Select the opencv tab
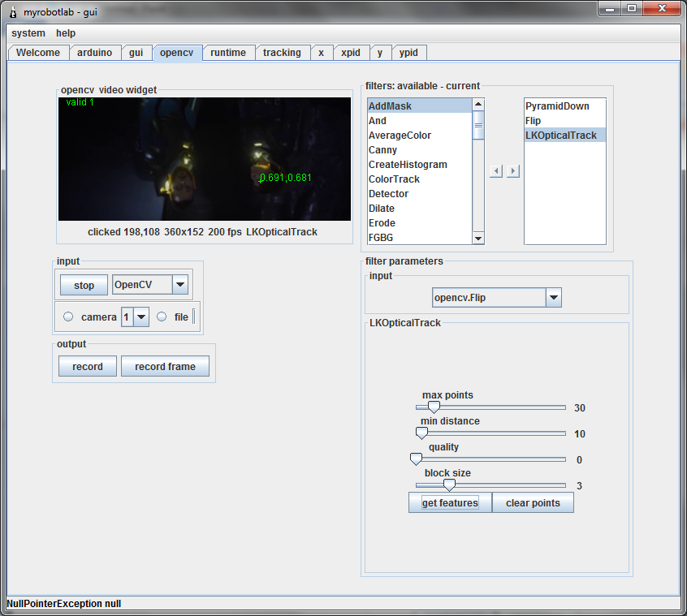 pyautogui.click(x=176, y=53)
